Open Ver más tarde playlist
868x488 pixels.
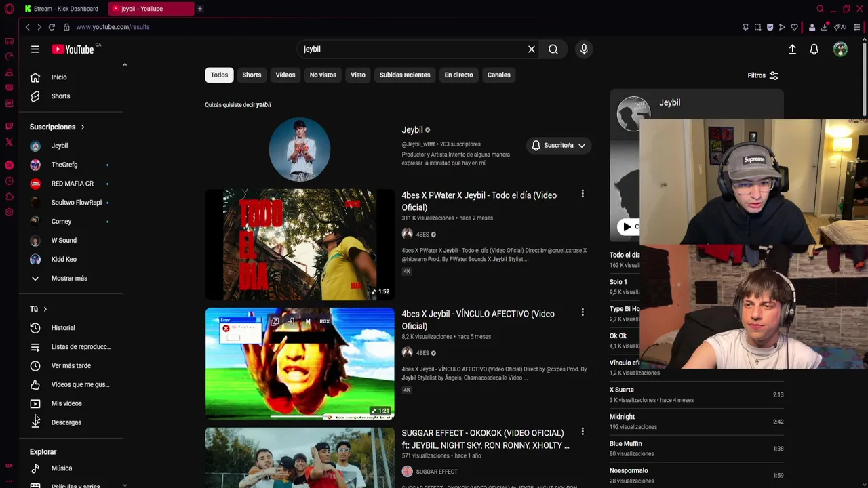pos(70,366)
